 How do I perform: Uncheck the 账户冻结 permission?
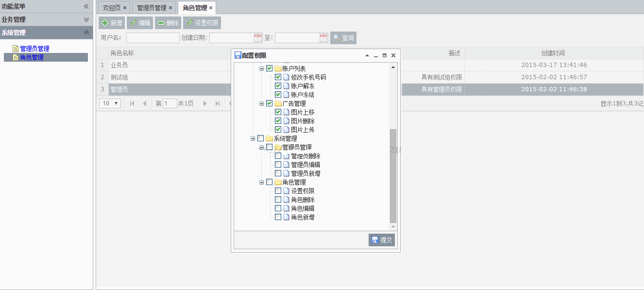tap(278, 95)
